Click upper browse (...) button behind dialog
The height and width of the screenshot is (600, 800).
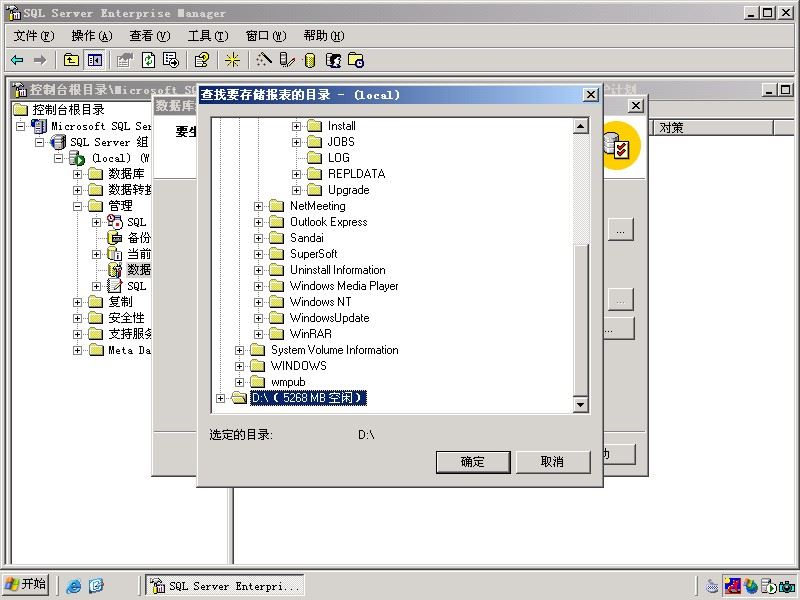[620, 231]
